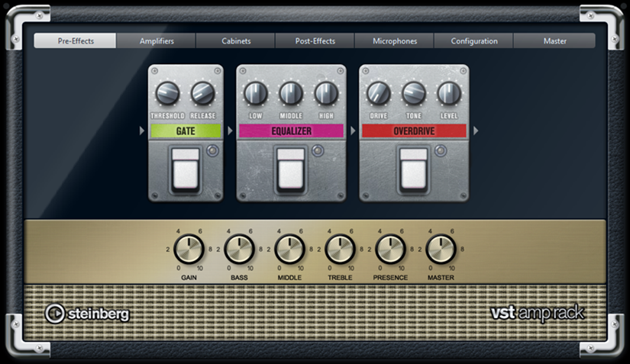This screenshot has height=364, width=630.
Task: Click the Gate pedal Release knob
Action: pos(203,93)
